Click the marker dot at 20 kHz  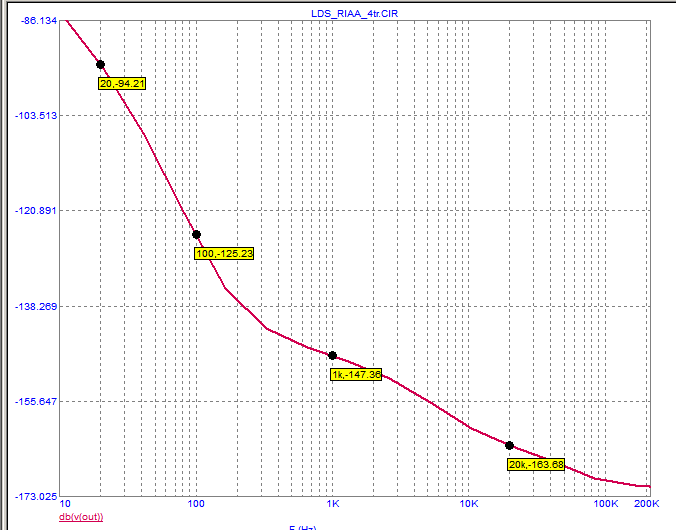point(509,445)
